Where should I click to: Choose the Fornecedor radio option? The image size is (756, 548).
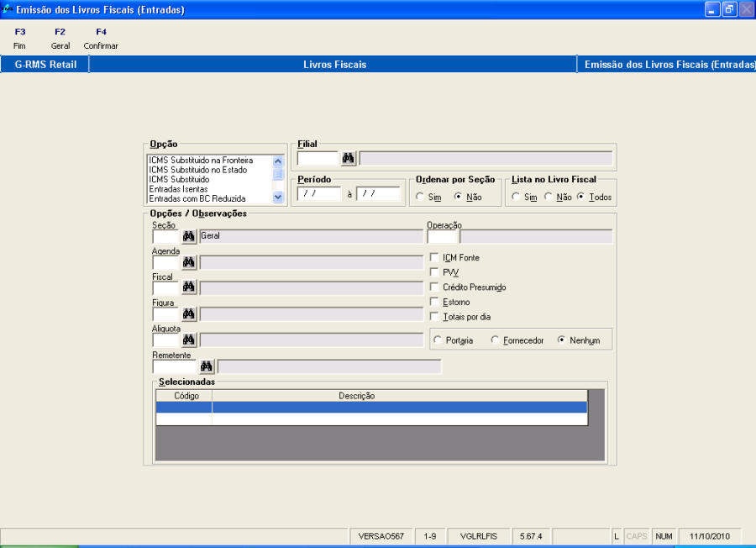coord(496,340)
